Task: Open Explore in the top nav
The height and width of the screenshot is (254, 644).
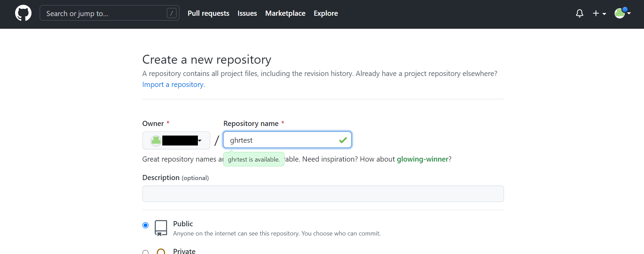Action: click(x=326, y=13)
